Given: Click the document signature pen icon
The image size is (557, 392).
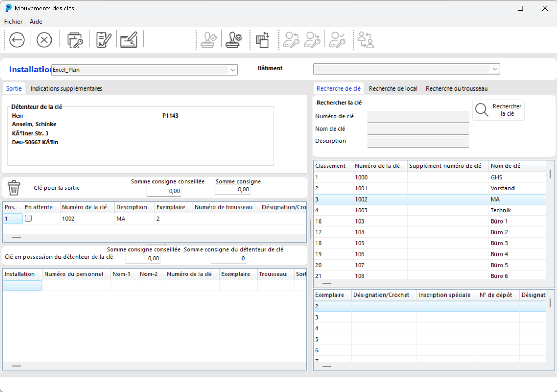Looking at the screenshot, I should (x=103, y=40).
